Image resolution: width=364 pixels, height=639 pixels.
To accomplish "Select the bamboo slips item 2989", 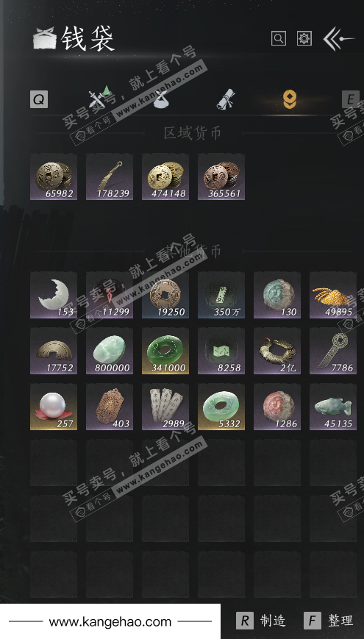I will click(x=165, y=407).
